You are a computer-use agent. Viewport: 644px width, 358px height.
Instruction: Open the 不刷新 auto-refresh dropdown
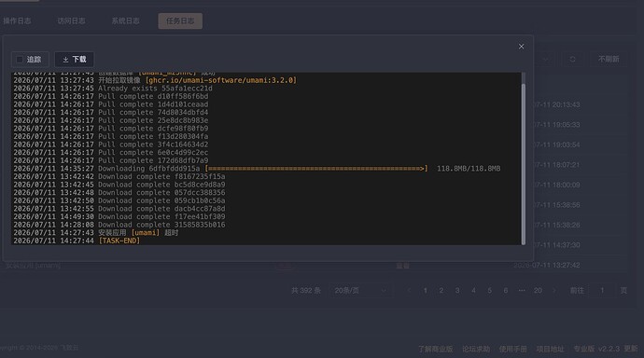point(609,60)
